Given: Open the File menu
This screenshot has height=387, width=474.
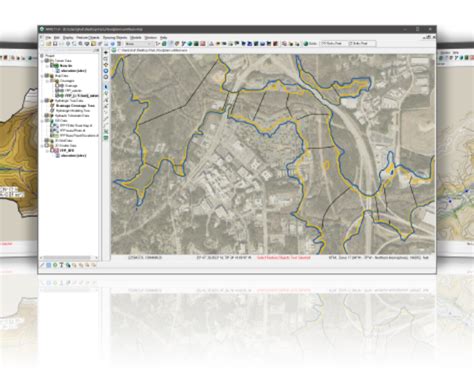Looking at the screenshot, I should coord(48,38).
